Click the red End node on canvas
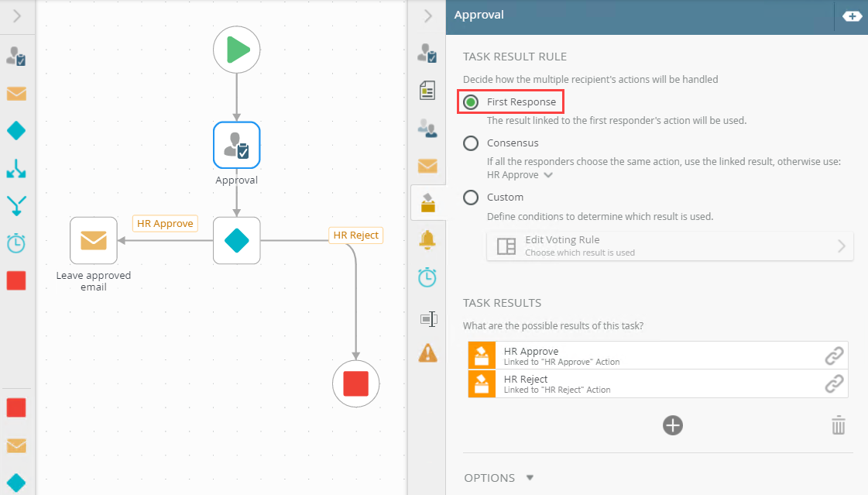Viewport: 868px width, 495px height. (355, 383)
